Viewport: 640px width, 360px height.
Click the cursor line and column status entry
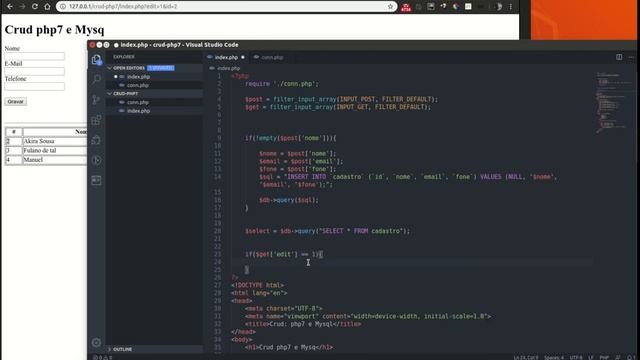[x=526, y=358]
